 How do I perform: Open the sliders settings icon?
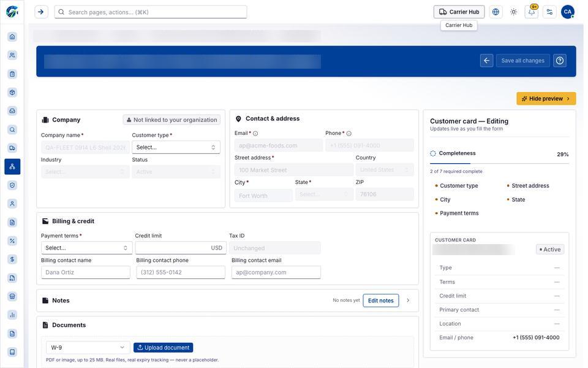pos(550,12)
